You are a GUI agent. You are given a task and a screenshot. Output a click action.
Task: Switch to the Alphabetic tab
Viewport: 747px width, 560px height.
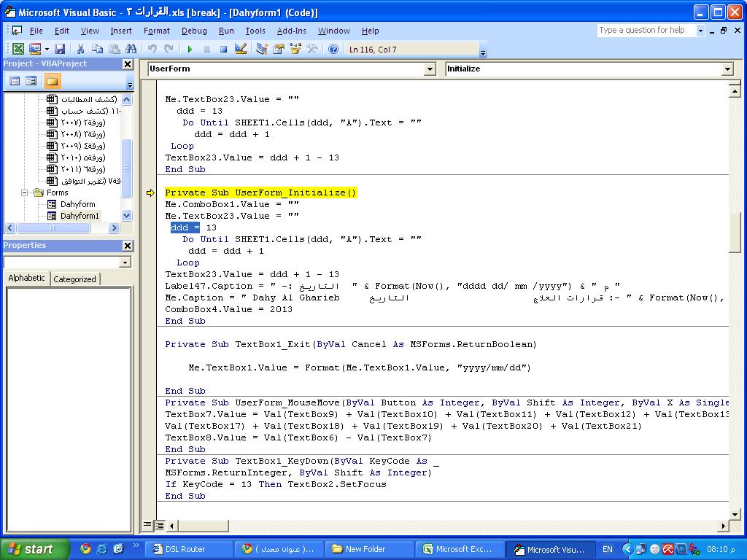pos(27,278)
